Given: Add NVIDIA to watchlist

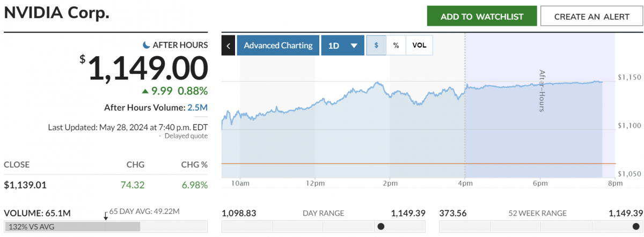Looking at the screenshot, I should (482, 17).
